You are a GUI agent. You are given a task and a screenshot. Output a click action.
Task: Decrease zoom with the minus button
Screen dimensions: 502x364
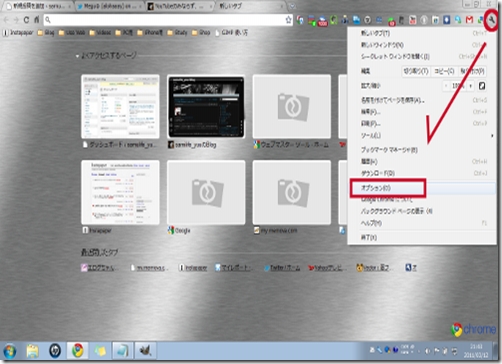coord(446,86)
